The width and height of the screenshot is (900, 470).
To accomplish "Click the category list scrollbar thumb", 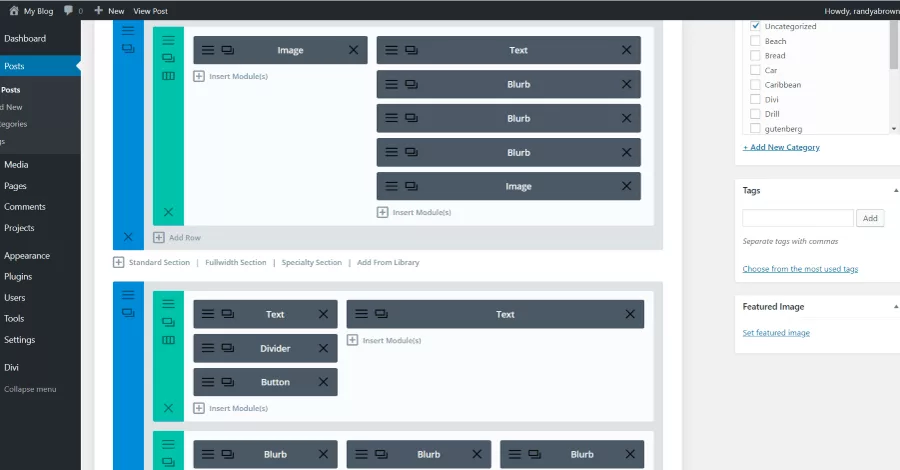I will pyautogui.click(x=894, y=45).
